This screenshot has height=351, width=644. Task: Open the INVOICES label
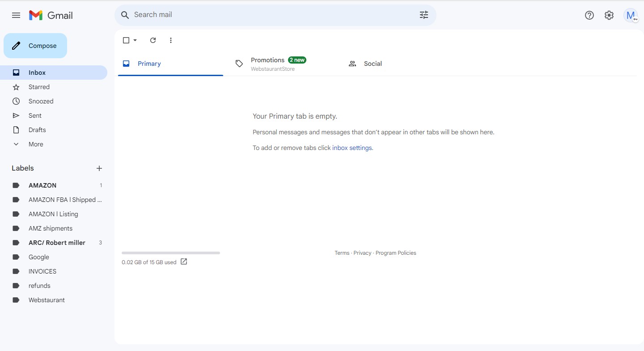[54, 271]
